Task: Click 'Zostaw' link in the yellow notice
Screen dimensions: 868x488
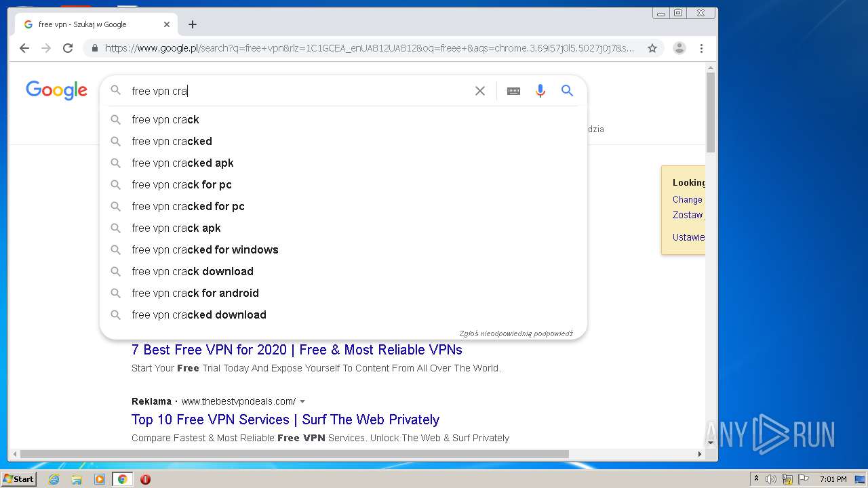Action: click(x=688, y=215)
